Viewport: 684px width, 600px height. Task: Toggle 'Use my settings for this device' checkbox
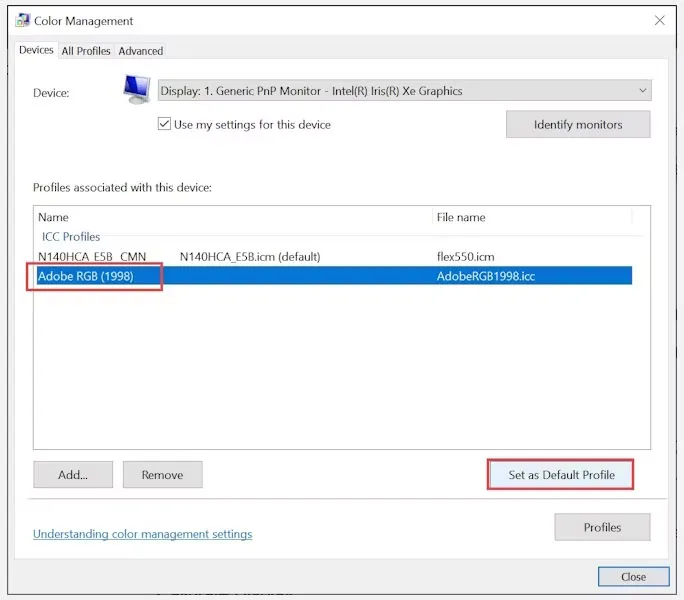pos(164,124)
